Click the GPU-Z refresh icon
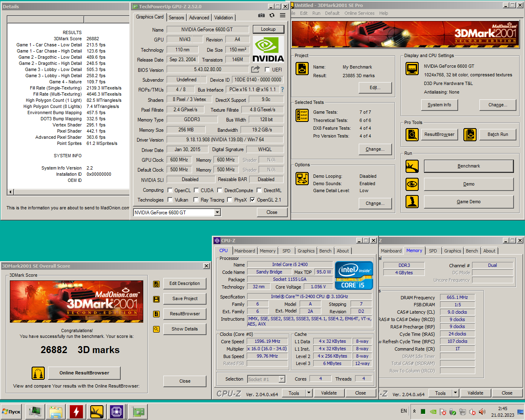525x420 pixels. tap(272, 15)
